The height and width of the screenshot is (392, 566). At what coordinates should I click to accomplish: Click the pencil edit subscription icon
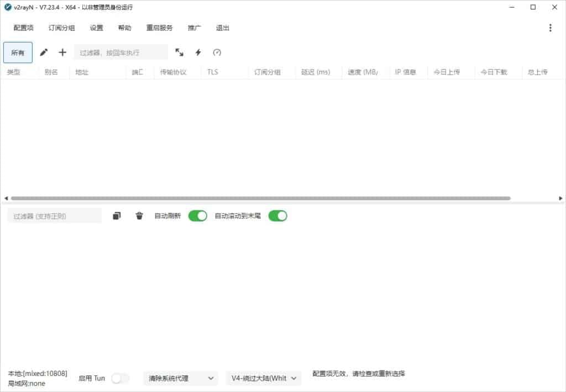44,53
